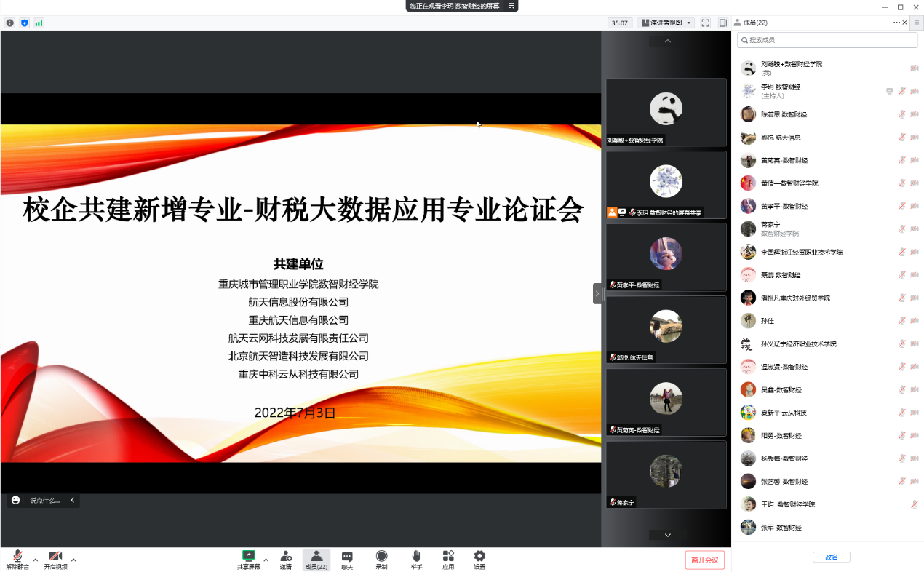
Task: Open the members panel three-dot more menu
Action: tap(897, 23)
